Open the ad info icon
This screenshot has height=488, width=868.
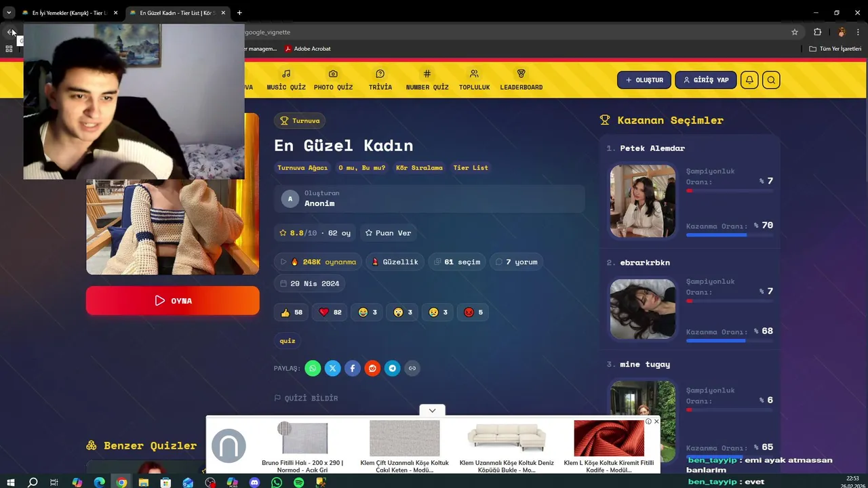pyautogui.click(x=648, y=422)
